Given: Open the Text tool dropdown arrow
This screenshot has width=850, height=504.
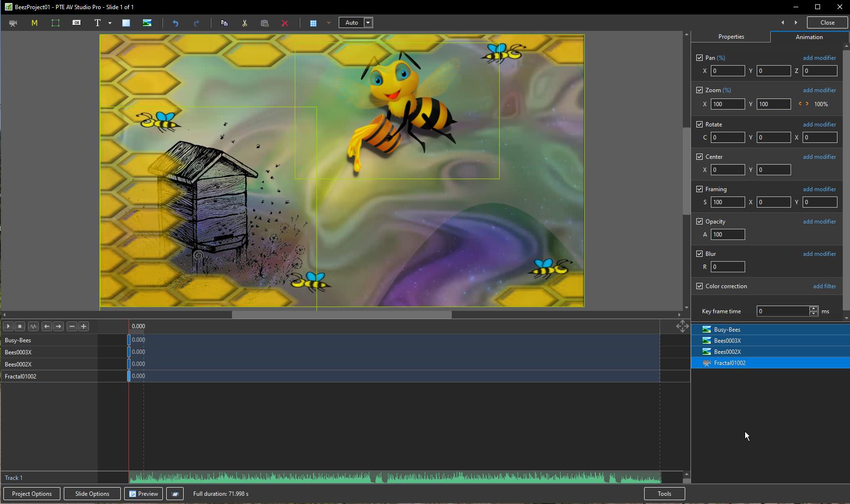Looking at the screenshot, I should [110, 23].
